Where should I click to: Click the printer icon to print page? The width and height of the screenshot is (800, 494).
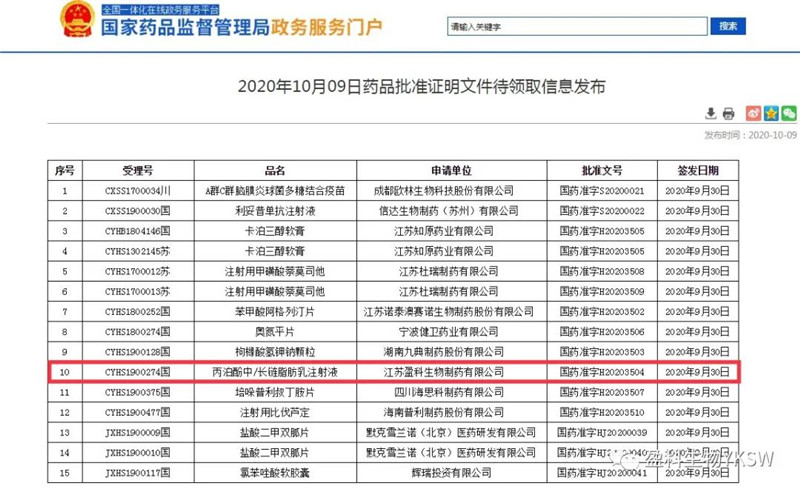729,113
